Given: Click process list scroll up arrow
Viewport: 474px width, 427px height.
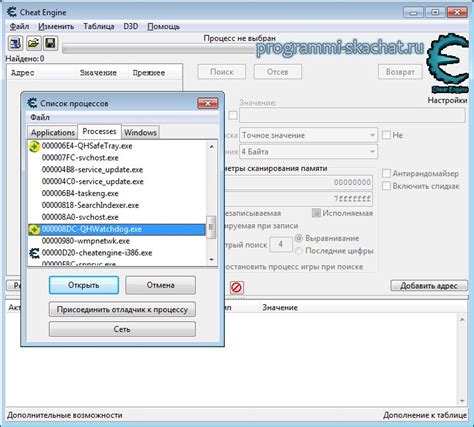Looking at the screenshot, I should [211, 146].
